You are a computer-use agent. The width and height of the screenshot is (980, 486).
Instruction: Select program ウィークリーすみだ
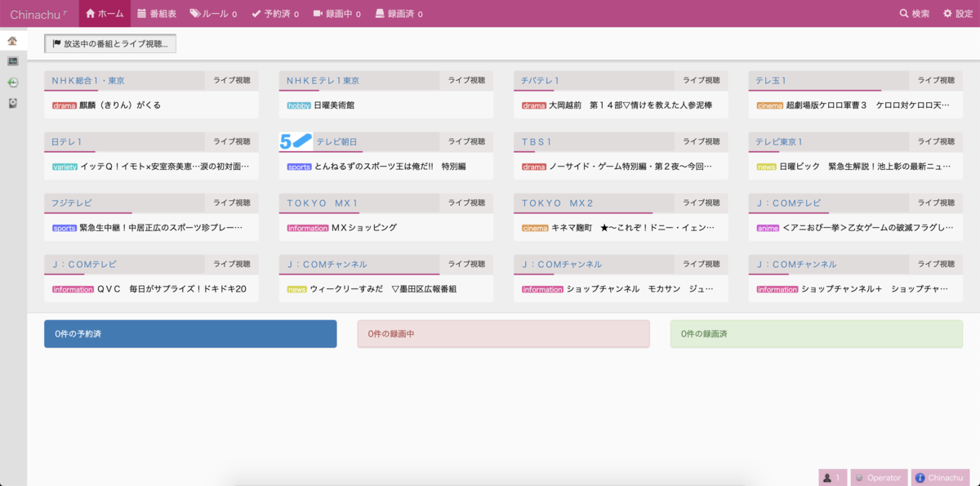[382, 289]
